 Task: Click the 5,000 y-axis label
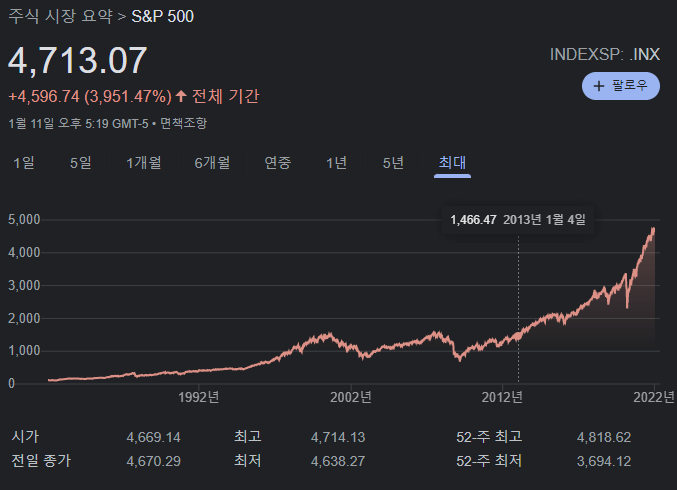24,219
